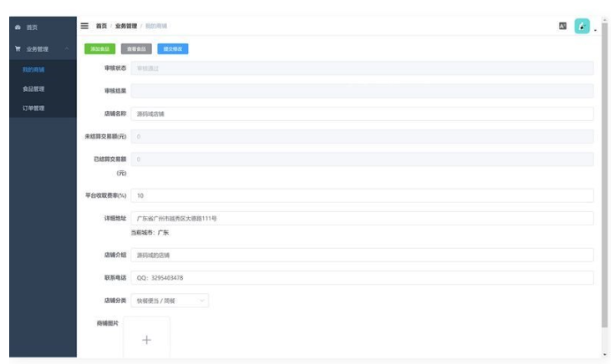Select 我的商铺 in the sidebar
614x364 pixels.
33,69
